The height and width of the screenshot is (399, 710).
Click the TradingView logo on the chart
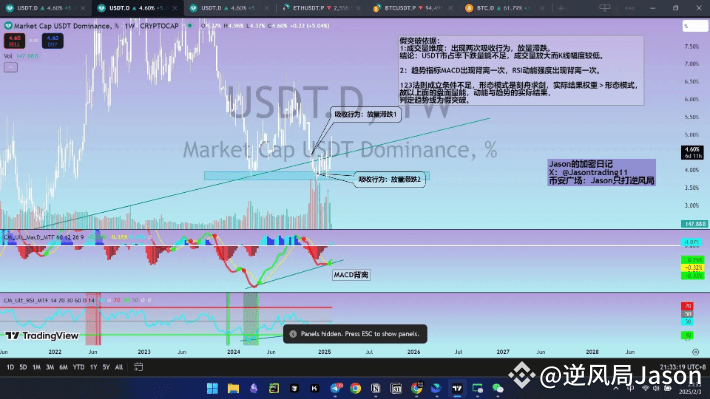click(42, 336)
